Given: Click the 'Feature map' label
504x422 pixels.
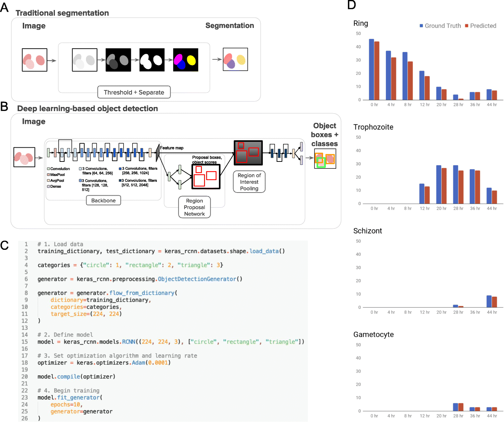Looking at the screenshot, I should pos(172,148).
